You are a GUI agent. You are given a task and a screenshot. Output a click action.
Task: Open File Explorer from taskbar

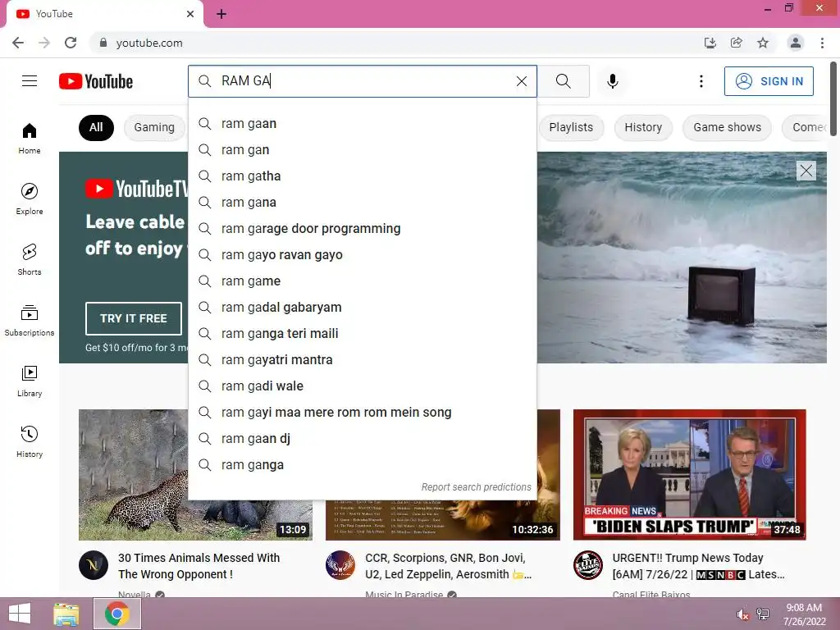(x=66, y=614)
